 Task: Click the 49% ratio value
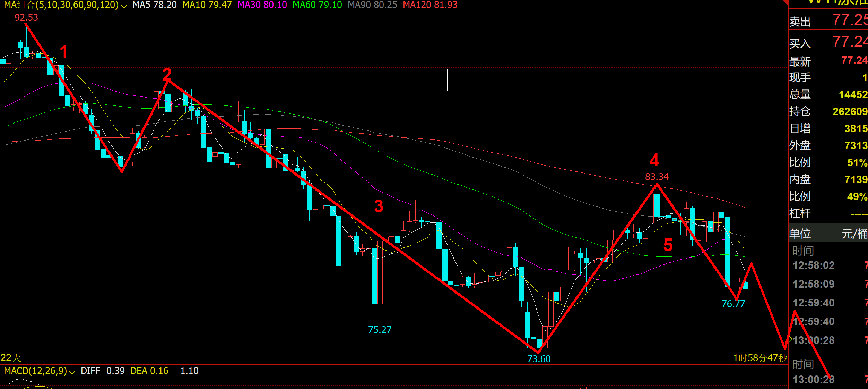click(857, 196)
